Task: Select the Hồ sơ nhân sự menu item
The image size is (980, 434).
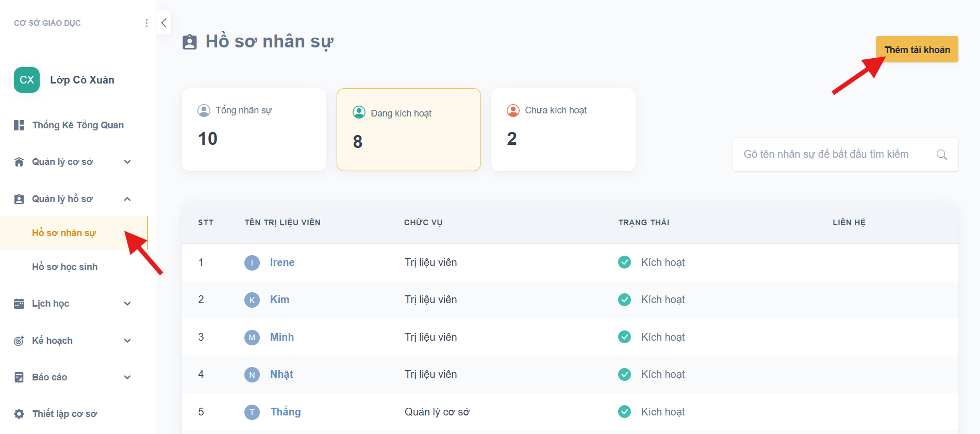Action: coord(64,233)
